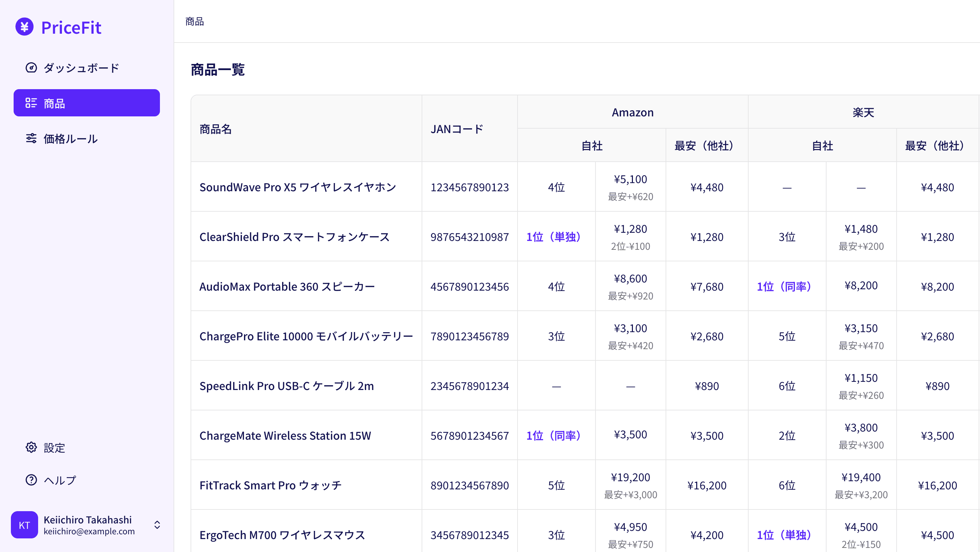Click 楽天 1位(同率) rank for AudioMax
Viewport: 980px width, 552px height.
coord(784,287)
